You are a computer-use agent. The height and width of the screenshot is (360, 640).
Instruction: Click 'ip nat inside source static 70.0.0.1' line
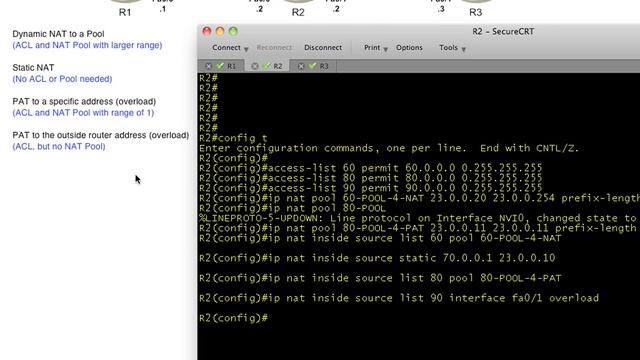tap(377, 258)
